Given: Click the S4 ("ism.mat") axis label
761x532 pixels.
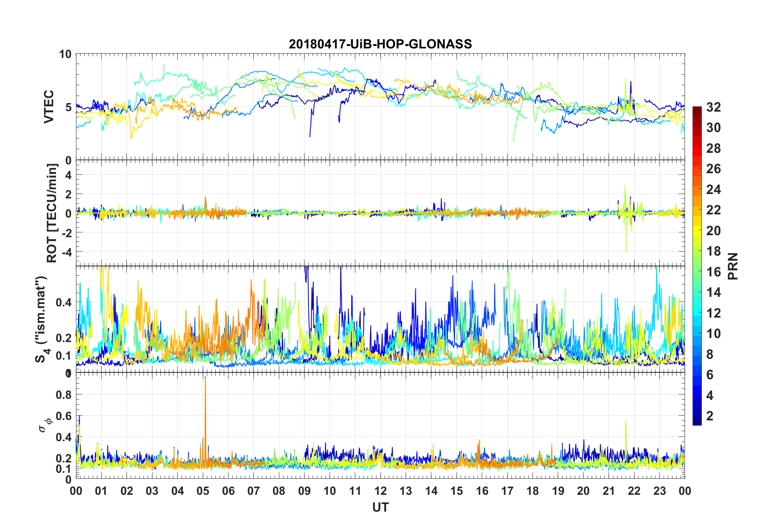Looking at the screenshot, I should pos(42,319).
